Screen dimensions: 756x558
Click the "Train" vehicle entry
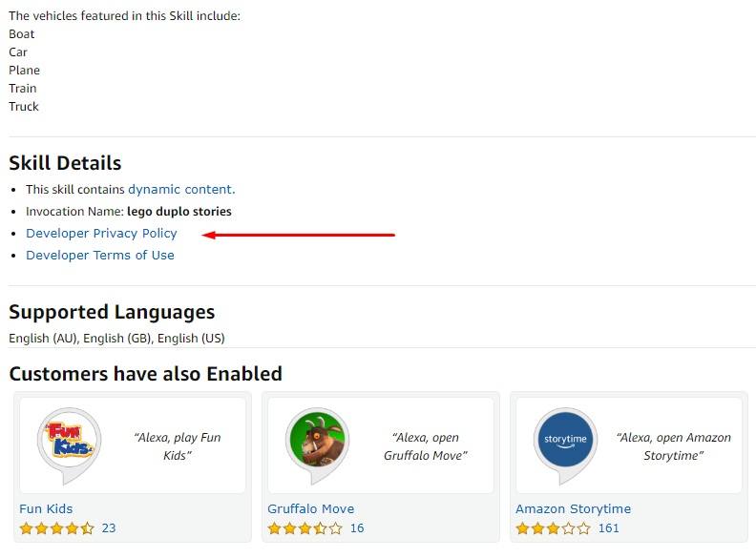pyautogui.click(x=23, y=89)
